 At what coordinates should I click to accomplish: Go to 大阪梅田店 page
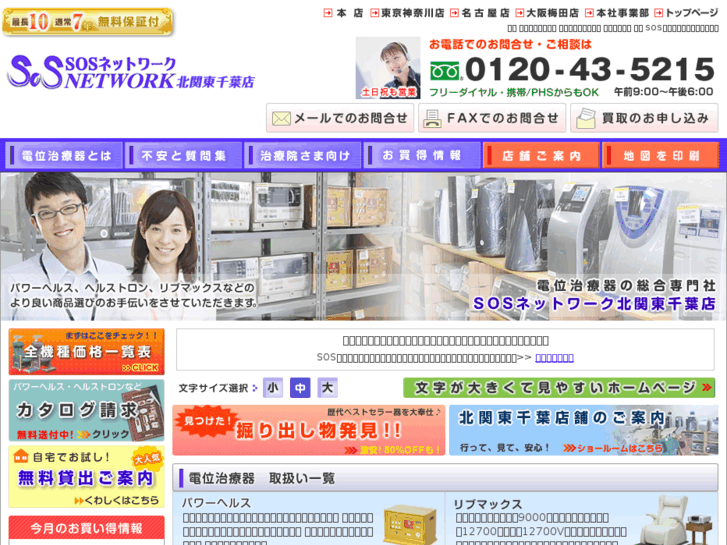tap(547, 13)
